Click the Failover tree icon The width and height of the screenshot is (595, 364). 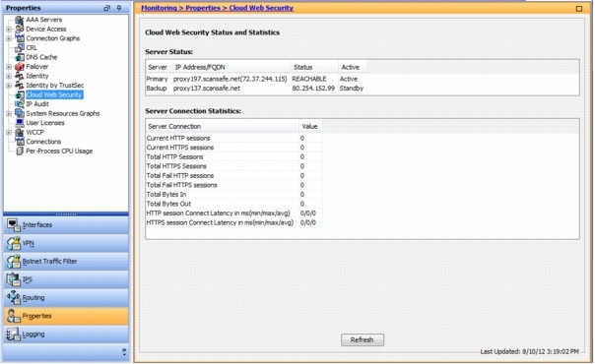pyautogui.click(x=20, y=67)
